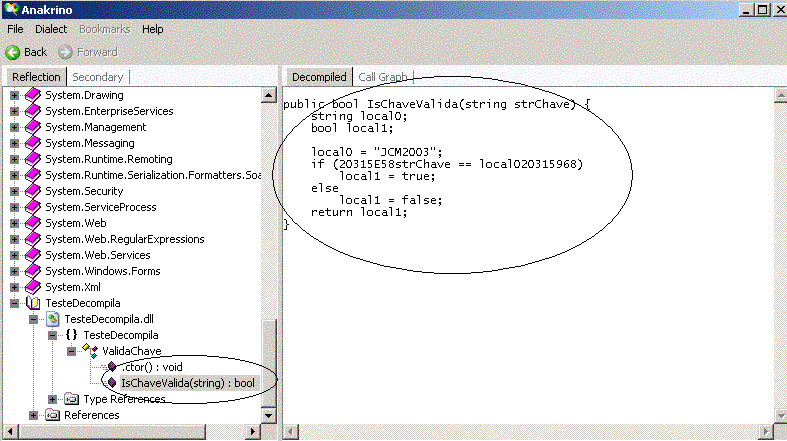
Task: Click the tree panel scroll-left arrow
Action: pyautogui.click(x=11, y=431)
